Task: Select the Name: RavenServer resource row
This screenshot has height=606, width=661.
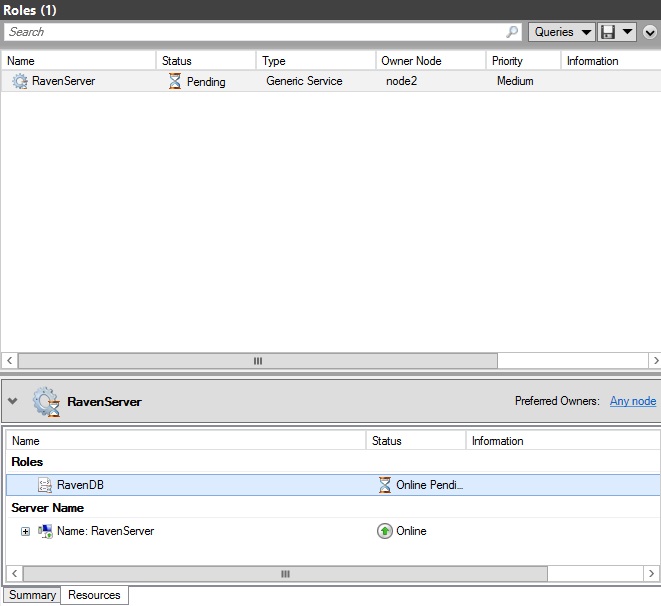Action: [x=333, y=531]
